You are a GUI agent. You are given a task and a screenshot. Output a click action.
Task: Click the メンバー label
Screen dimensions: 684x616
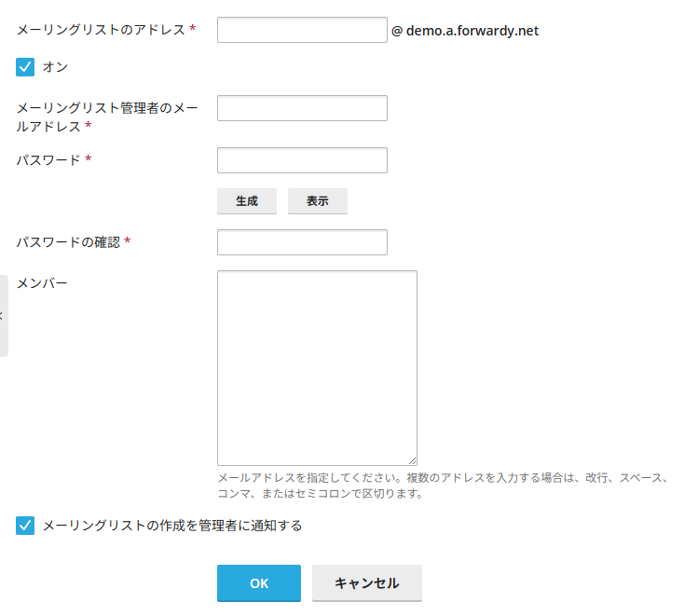(42, 283)
